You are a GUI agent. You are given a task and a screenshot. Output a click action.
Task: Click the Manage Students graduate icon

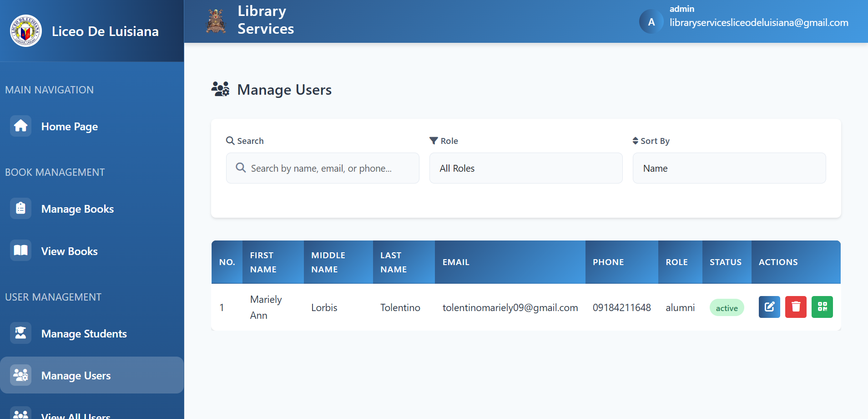[x=20, y=333]
